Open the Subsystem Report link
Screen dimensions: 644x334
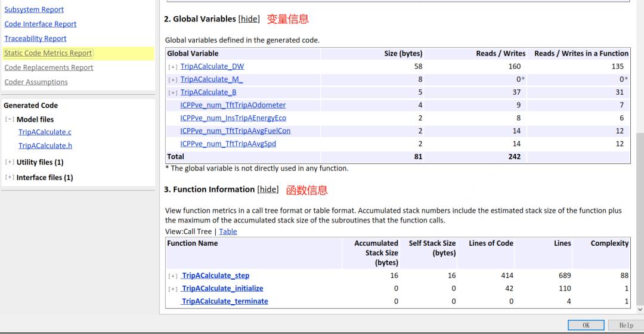(x=33, y=10)
